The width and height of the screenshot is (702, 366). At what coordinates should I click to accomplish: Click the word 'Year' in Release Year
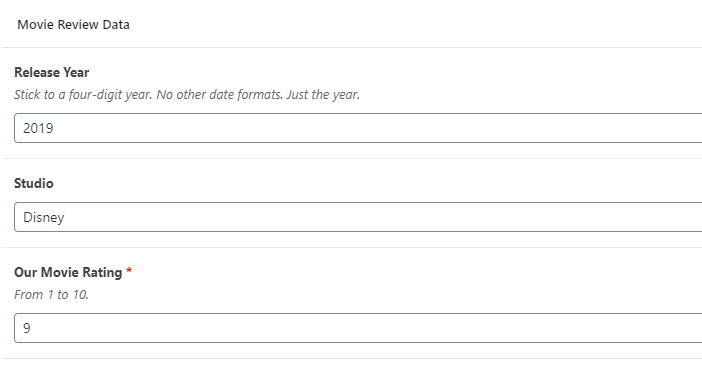point(76,72)
